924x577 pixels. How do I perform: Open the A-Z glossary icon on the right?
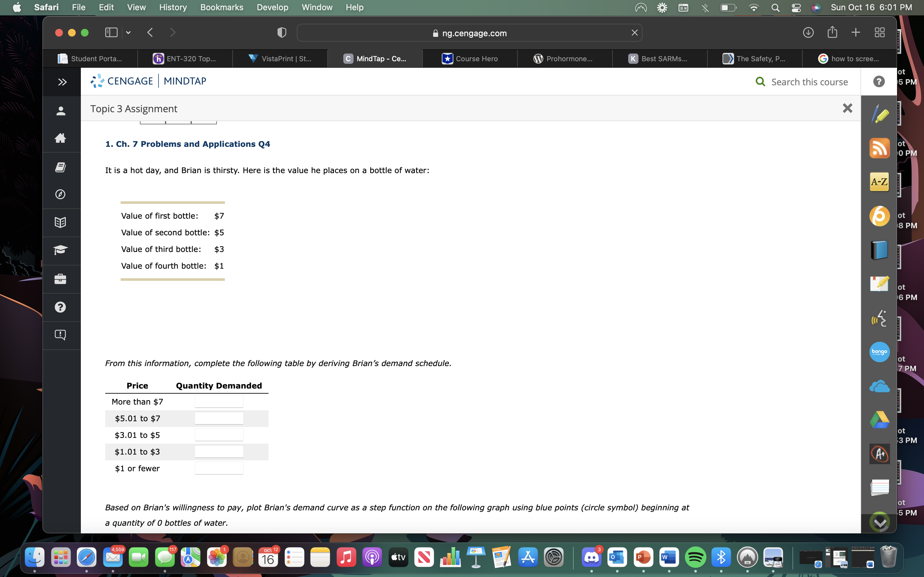click(x=880, y=182)
